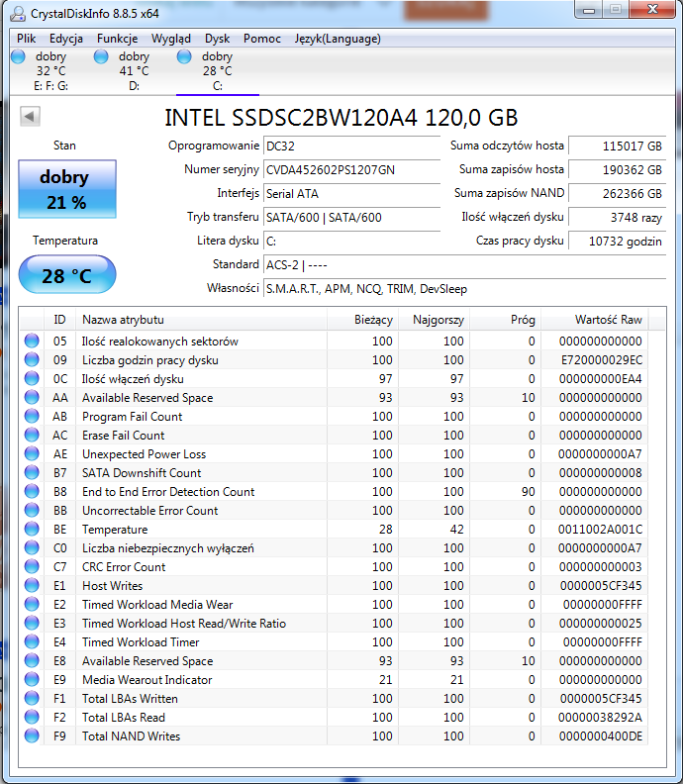Image resolution: width=683 pixels, height=784 pixels.
Task: Click the 28 °C temperature button
Action: (x=67, y=274)
